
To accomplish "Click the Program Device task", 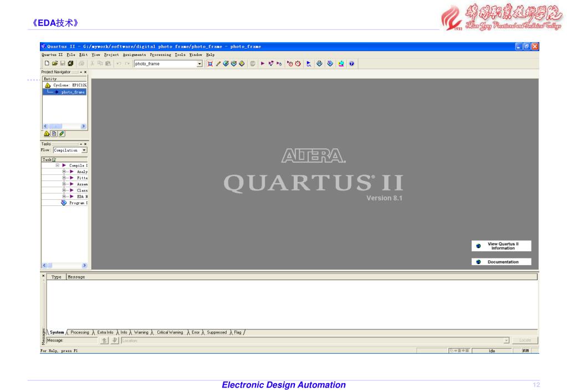I will 74,203.
